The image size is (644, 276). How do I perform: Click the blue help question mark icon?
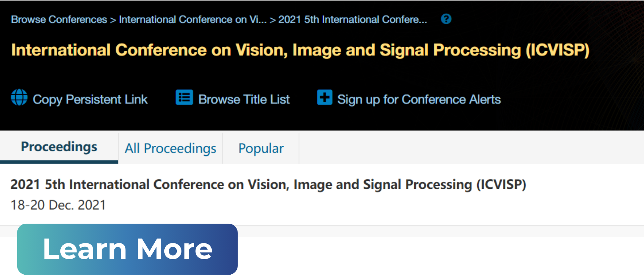[x=446, y=19]
